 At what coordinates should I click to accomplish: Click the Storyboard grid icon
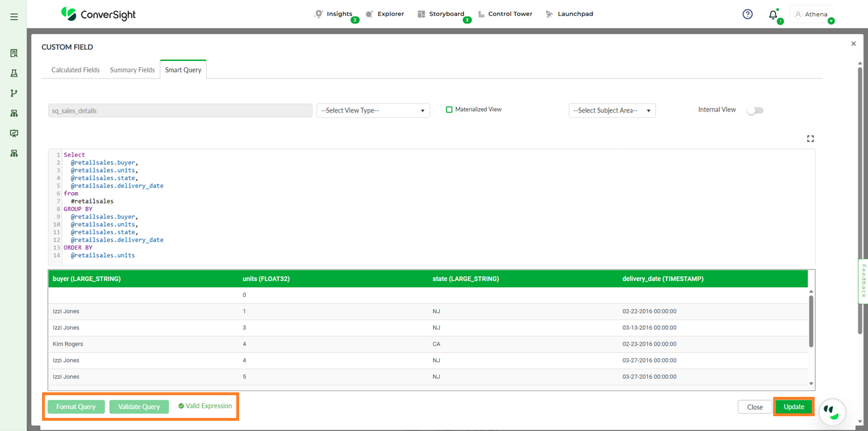[x=421, y=14]
